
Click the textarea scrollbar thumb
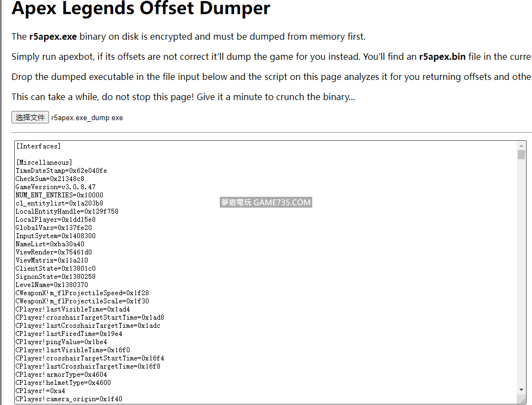(x=522, y=155)
